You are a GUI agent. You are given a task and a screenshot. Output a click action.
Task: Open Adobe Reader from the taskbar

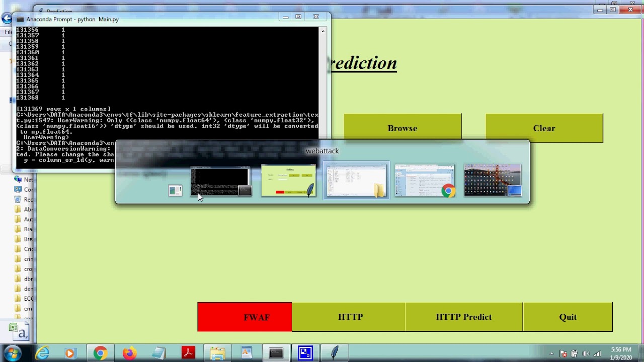188,353
